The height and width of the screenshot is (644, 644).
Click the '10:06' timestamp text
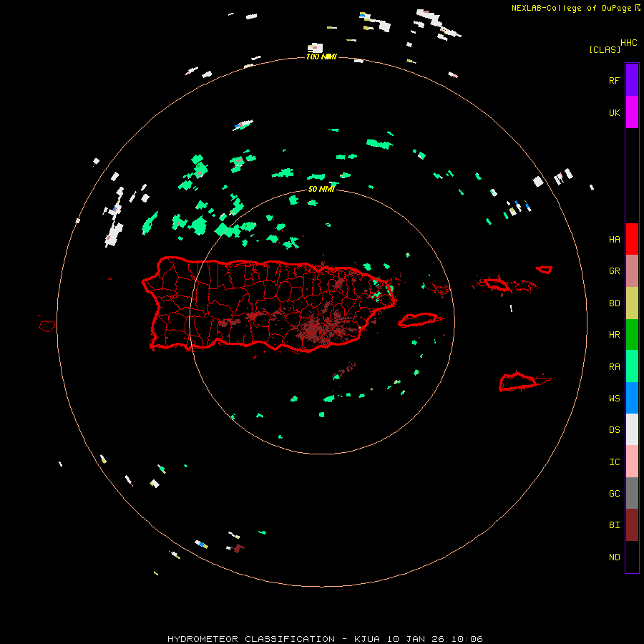tap(467, 639)
